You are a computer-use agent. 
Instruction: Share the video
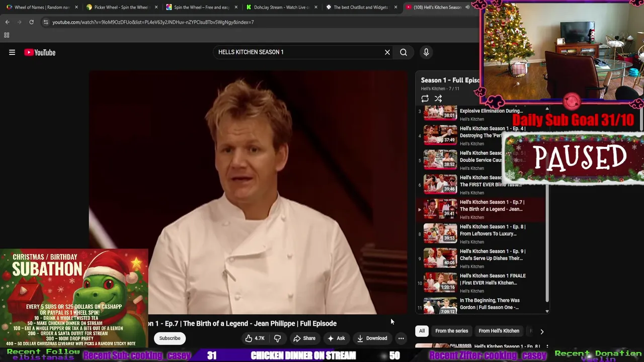pos(304,338)
